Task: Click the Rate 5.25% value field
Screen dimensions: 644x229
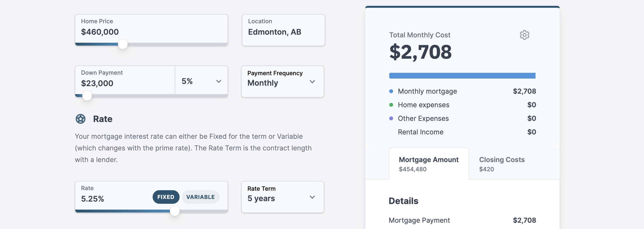Action: point(114,196)
